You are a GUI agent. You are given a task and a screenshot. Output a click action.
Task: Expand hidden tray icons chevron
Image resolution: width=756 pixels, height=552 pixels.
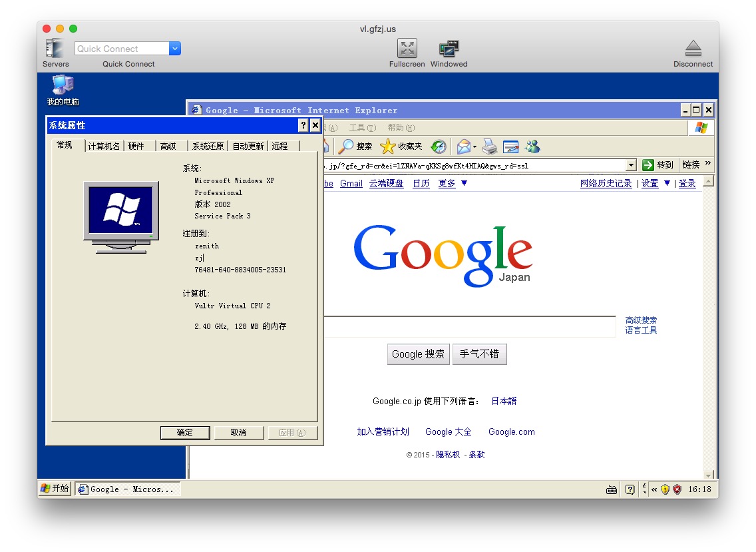pyautogui.click(x=654, y=490)
